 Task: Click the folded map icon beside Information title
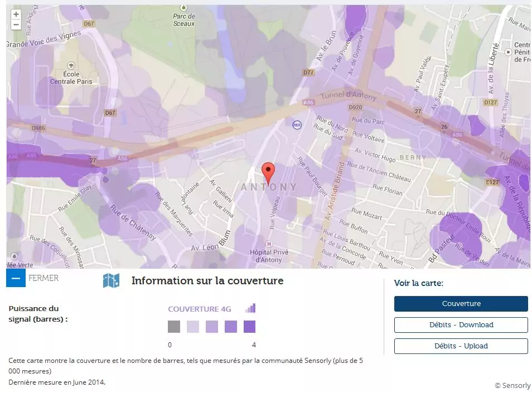[x=111, y=280]
